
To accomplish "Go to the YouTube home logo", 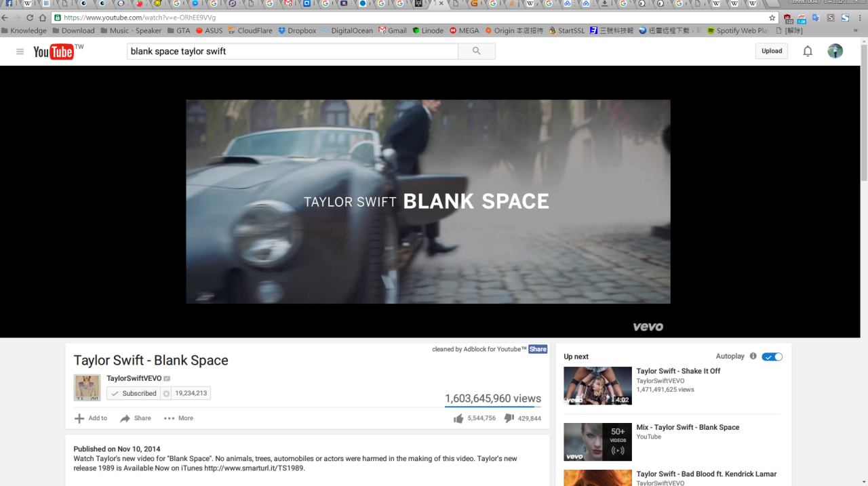I will (54, 52).
